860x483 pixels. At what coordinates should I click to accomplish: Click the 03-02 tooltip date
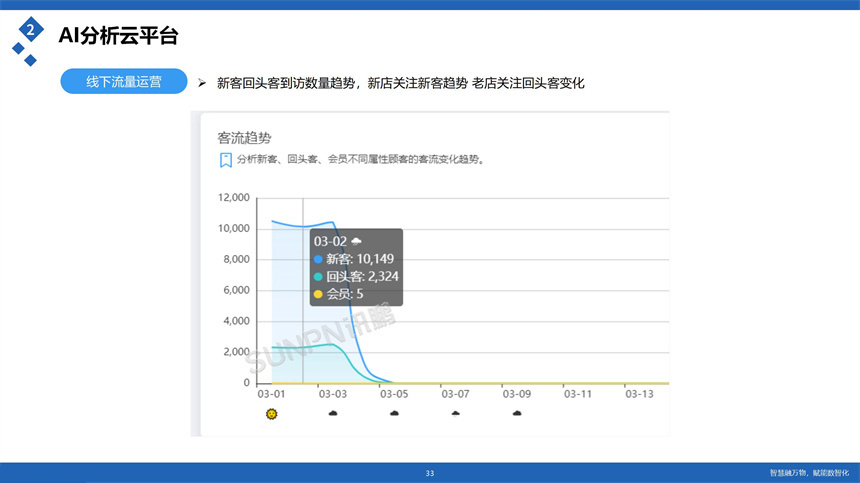click(330, 241)
